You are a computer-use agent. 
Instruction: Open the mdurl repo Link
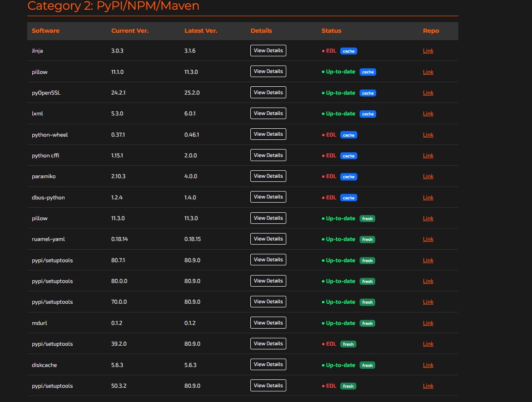[x=428, y=323]
